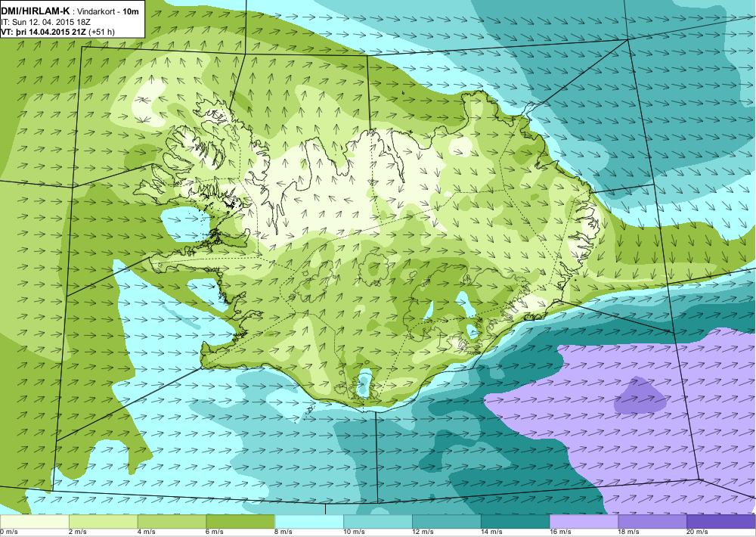Screen dimensions: 756x537
Task: Click the '18 m/s' legend label
Action: (629, 532)
